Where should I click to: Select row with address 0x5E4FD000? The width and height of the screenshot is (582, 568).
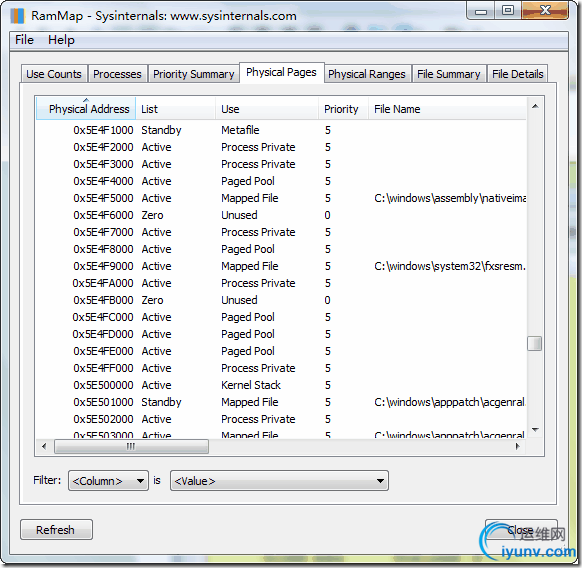pos(281,334)
